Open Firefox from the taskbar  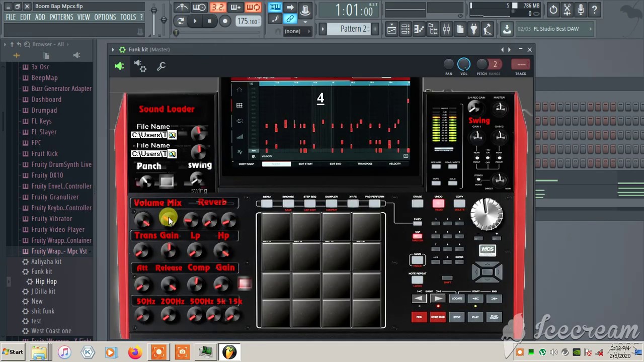(135, 352)
